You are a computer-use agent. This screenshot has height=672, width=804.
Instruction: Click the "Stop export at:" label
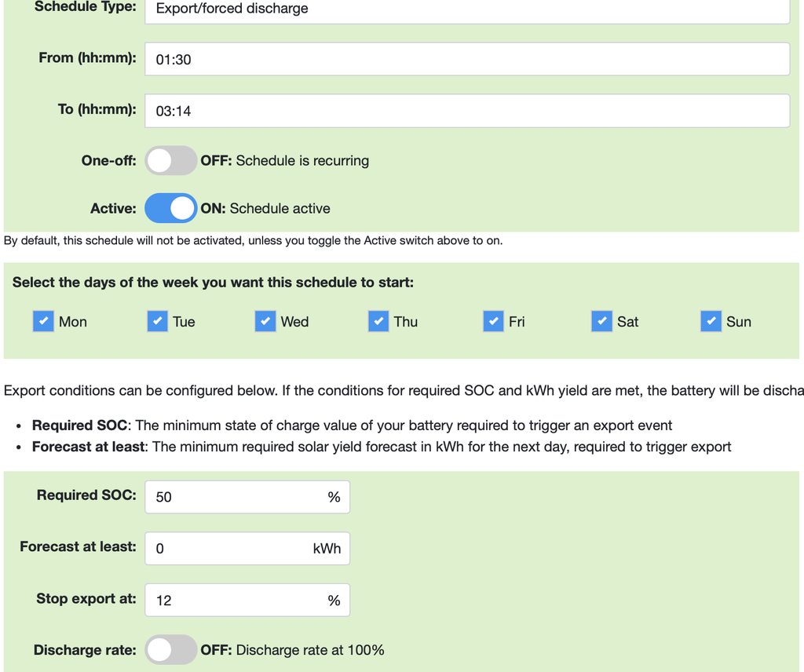pyautogui.click(x=86, y=598)
